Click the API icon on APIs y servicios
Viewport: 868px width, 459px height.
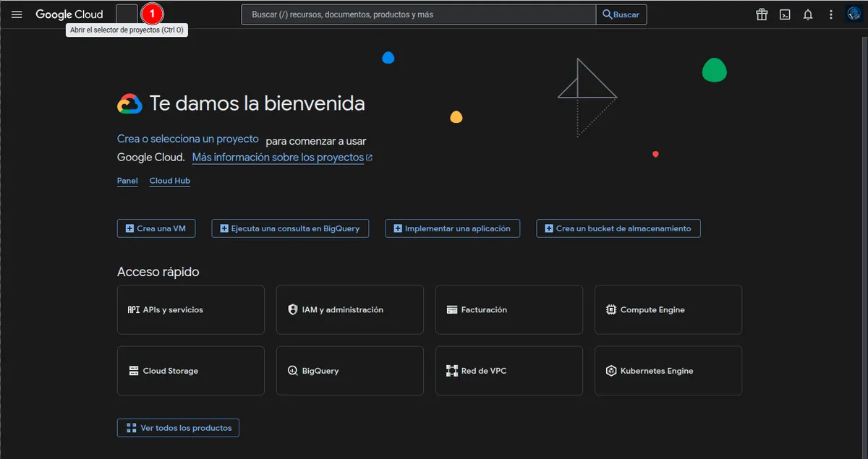pyautogui.click(x=134, y=309)
